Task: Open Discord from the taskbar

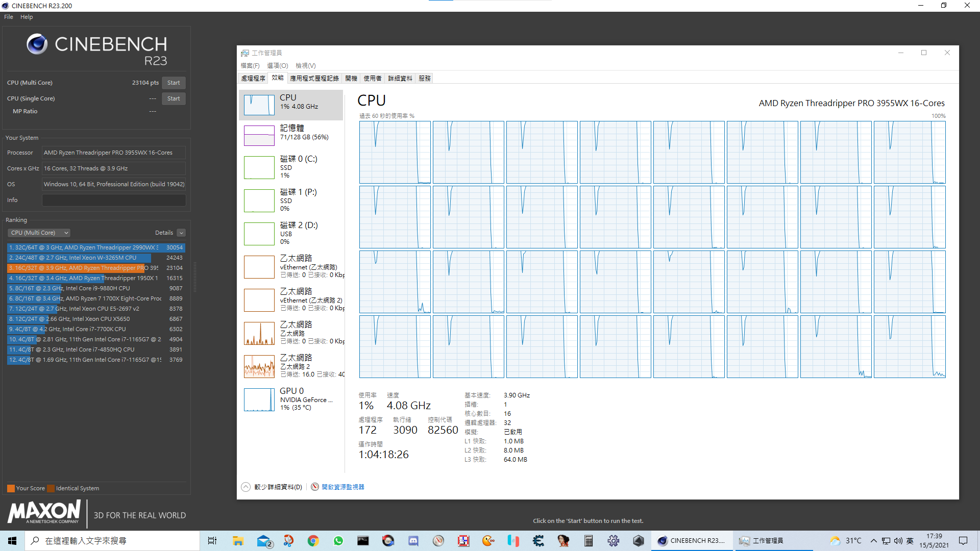Action: pos(413,541)
